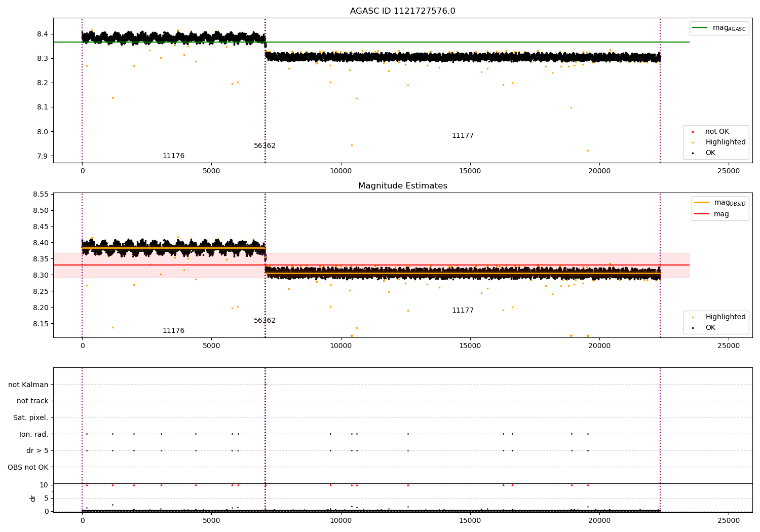Click the "11177" annotation in the top plot

[463, 136]
